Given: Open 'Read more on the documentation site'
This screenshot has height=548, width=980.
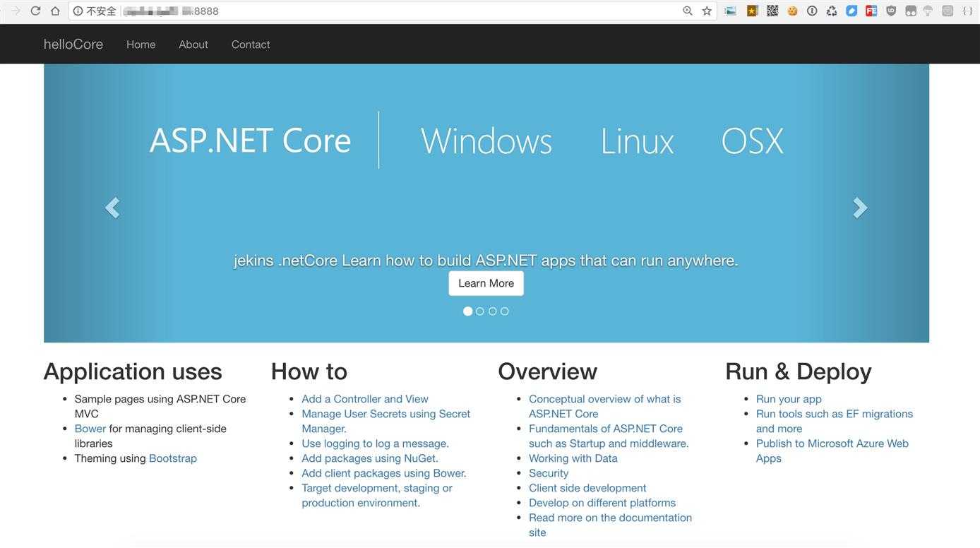Looking at the screenshot, I should [610, 525].
